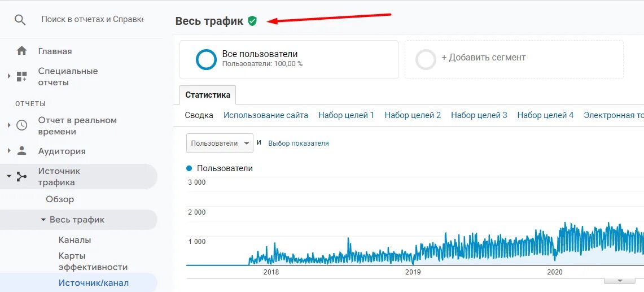Click the Специальные отчеты dashboard icon
The height and width of the screenshot is (292, 644).
pos(21,76)
